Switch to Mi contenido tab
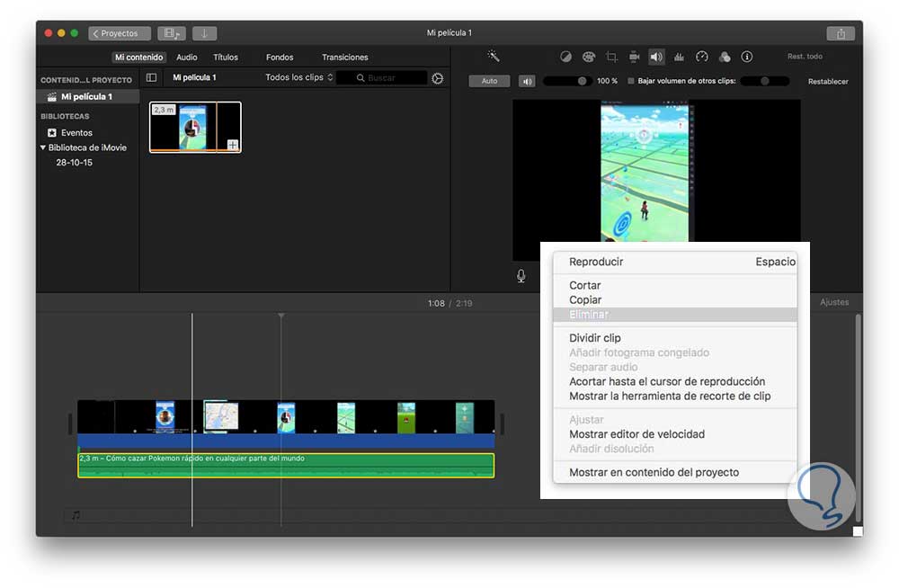Screen dimensions: 899x588 click(x=138, y=57)
